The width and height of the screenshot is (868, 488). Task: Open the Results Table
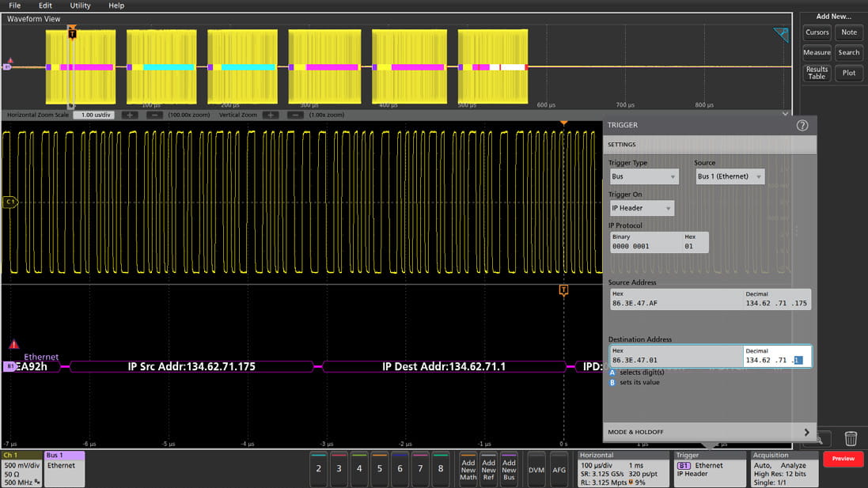point(817,73)
